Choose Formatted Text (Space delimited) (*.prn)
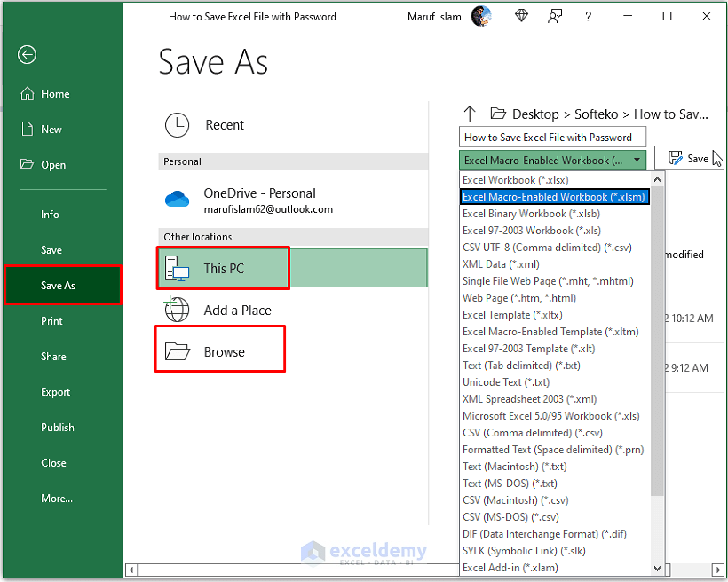Image resolution: width=728 pixels, height=582 pixels. [553, 450]
